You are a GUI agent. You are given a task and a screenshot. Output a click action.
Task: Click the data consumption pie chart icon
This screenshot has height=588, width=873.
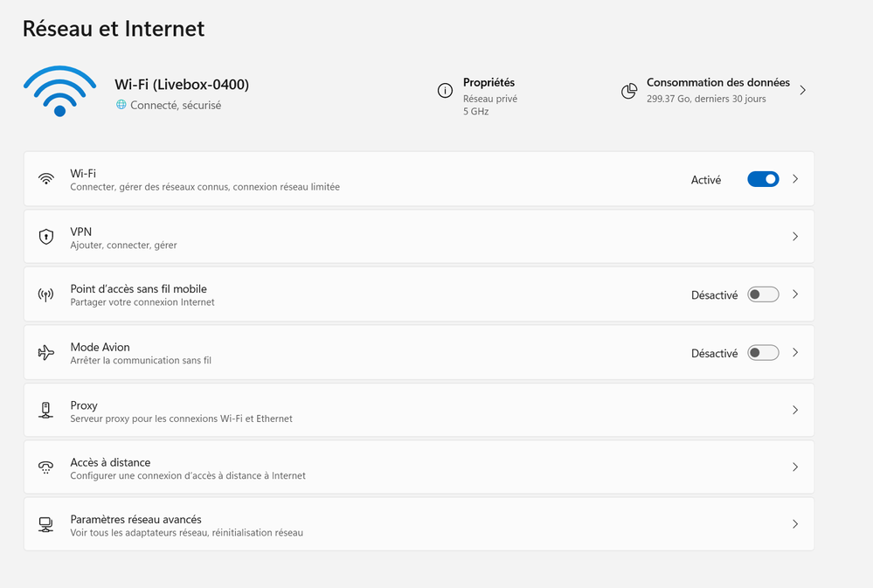628,91
